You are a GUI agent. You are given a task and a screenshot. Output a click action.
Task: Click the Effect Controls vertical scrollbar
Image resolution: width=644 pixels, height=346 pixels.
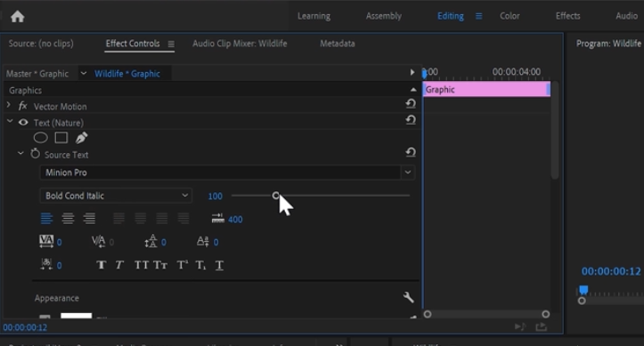point(555,131)
